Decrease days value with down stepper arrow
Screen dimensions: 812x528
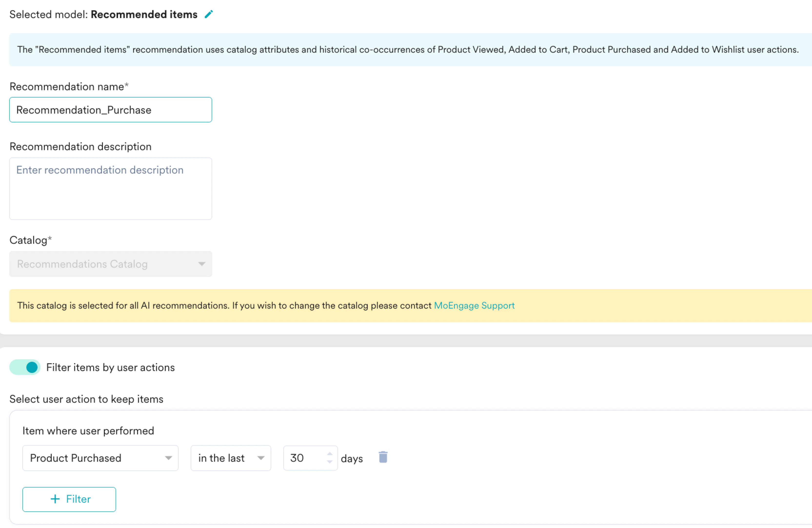pos(329,462)
